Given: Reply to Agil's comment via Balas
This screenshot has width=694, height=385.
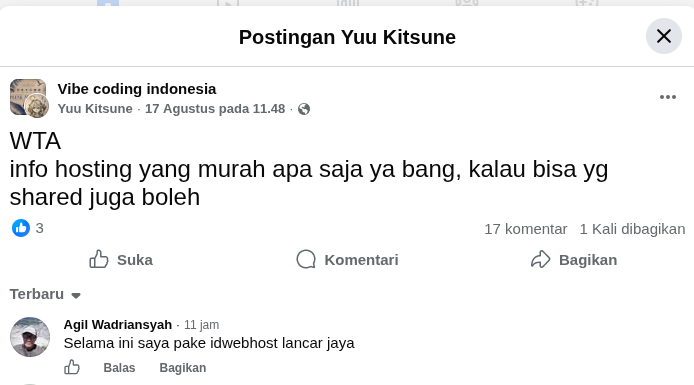Looking at the screenshot, I should 120,368.
